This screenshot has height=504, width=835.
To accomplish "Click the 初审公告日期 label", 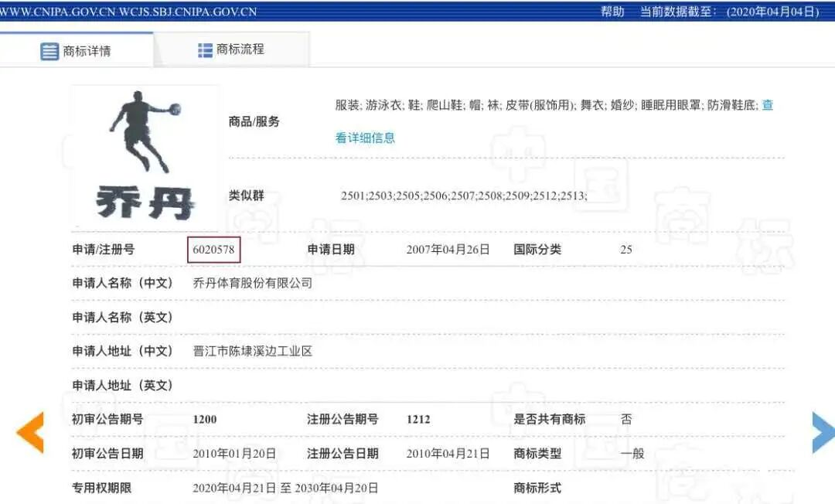I will point(107,454).
